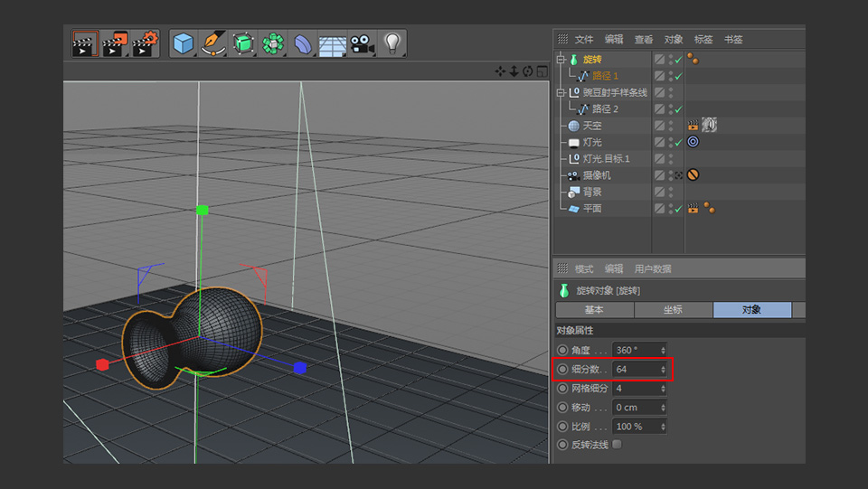Image resolution: width=868 pixels, height=489 pixels.
Task: Toggle visibility dots of 豌豆射手样条线
Action: pos(670,92)
